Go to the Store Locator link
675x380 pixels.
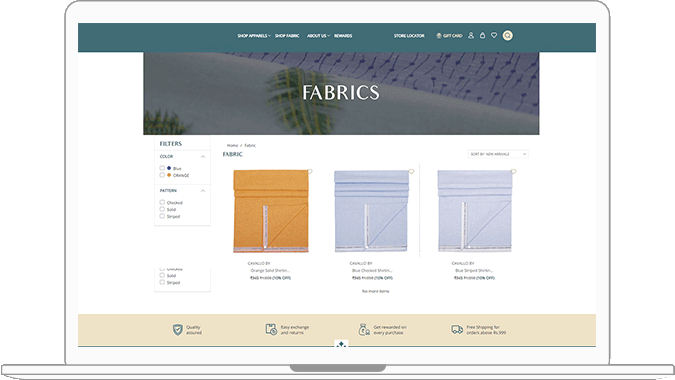[x=409, y=36]
